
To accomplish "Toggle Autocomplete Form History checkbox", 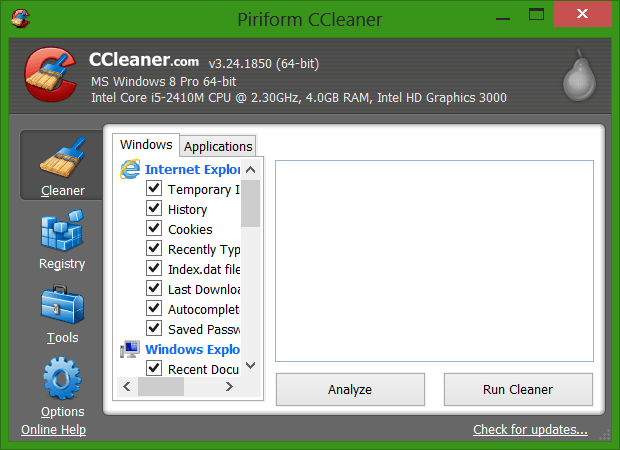I will (154, 308).
